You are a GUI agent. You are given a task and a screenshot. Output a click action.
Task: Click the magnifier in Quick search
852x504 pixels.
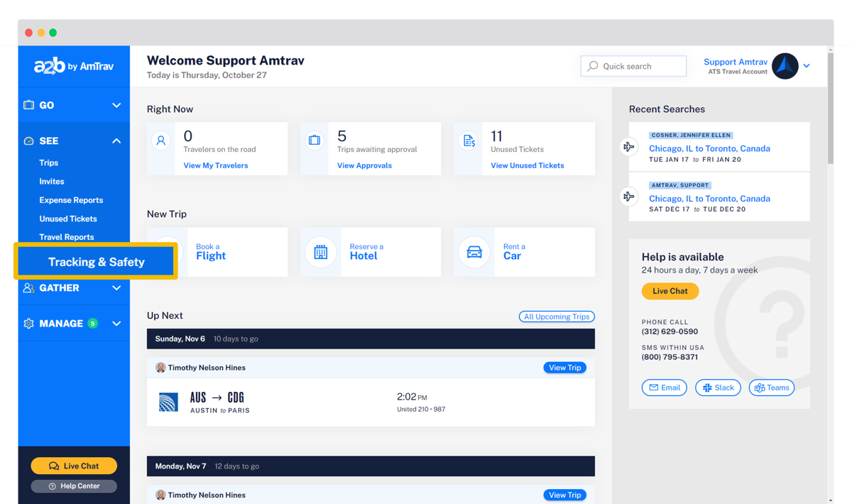coord(593,66)
